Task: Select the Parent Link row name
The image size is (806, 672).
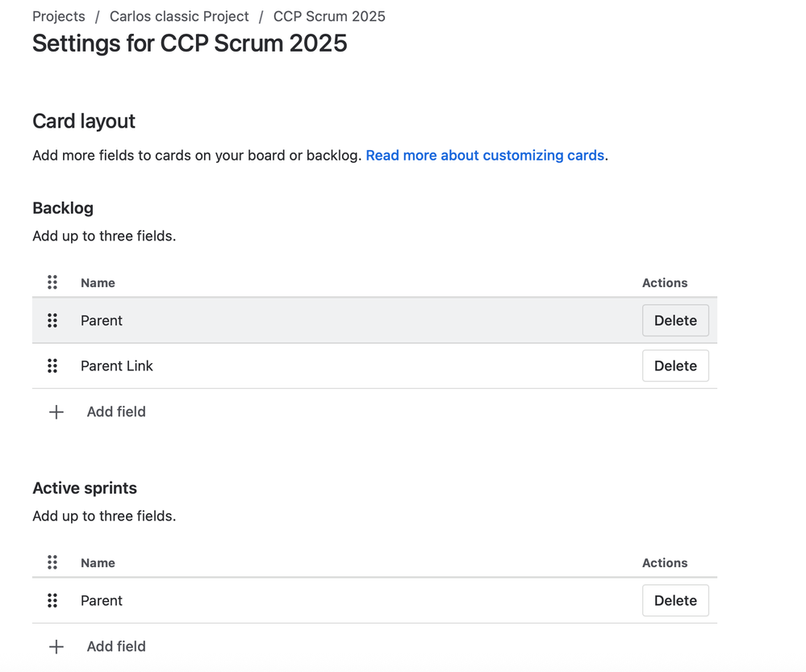Action: pyautogui.click(x=117, y=365)
